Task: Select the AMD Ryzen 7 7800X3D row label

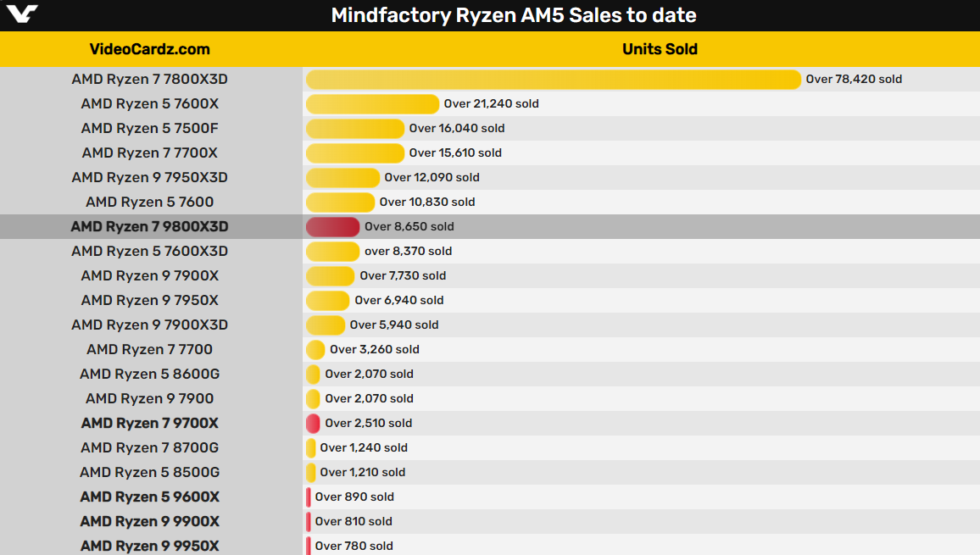Action: coord(150,80)
